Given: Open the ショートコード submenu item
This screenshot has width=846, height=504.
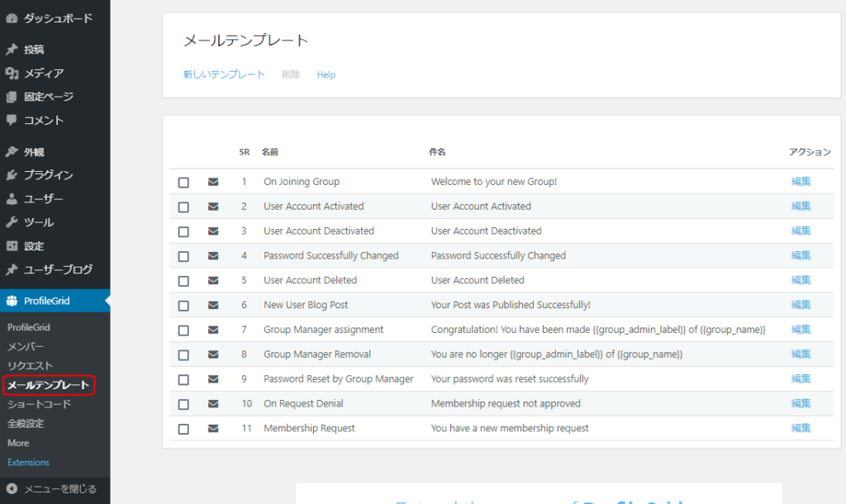Looking at the screenshot, I should 39,404.
